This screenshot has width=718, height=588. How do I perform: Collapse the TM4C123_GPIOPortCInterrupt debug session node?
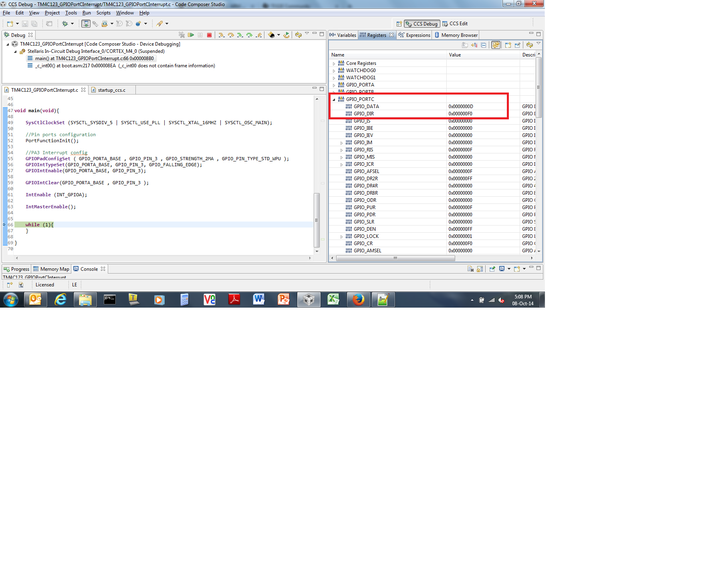click(8, 44)
